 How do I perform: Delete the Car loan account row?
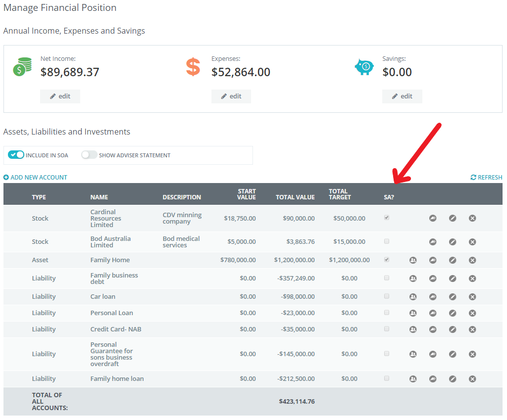[x=472, y=297]
